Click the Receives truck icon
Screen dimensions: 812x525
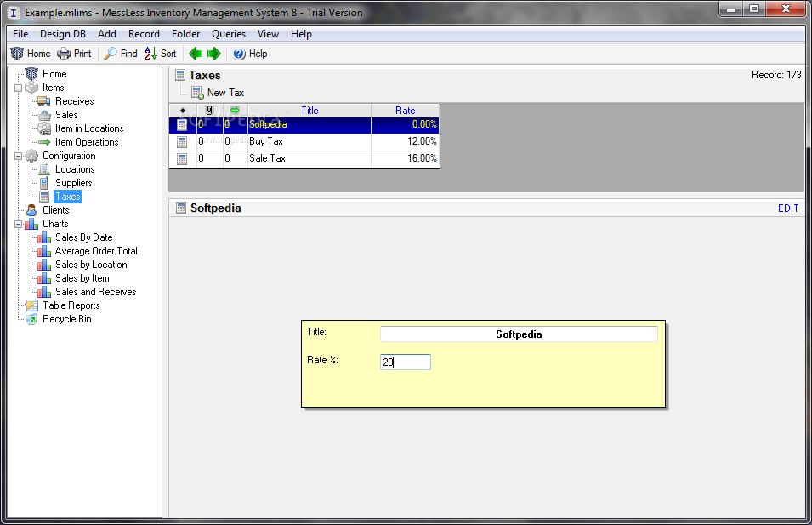click(44, 101)
